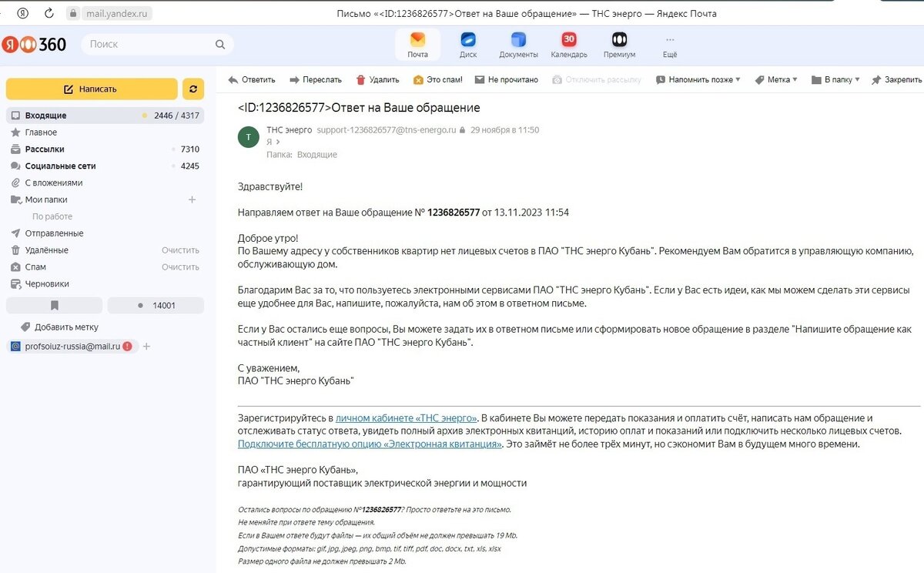Pin the email with Закрепить

(897, 79)
